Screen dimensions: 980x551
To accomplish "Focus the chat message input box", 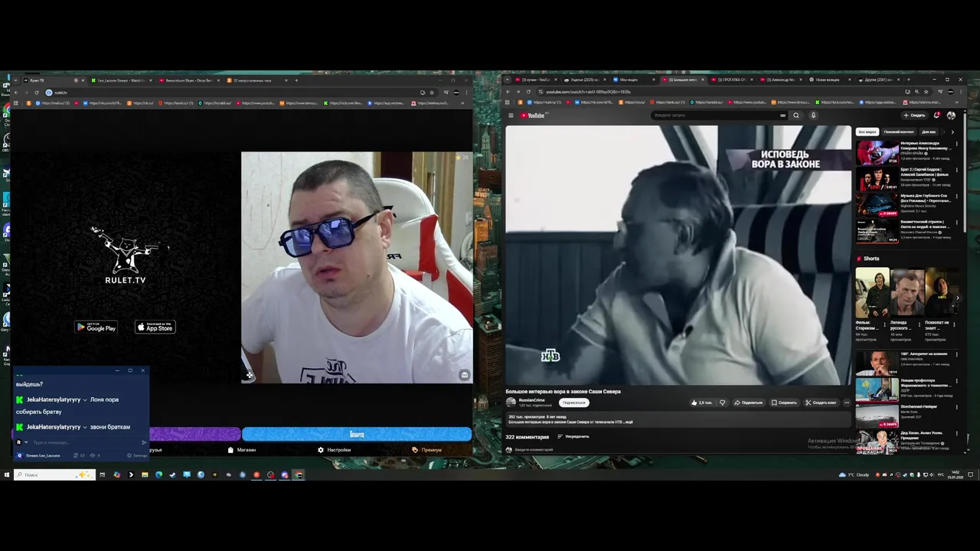I will (x=84, y=442).
